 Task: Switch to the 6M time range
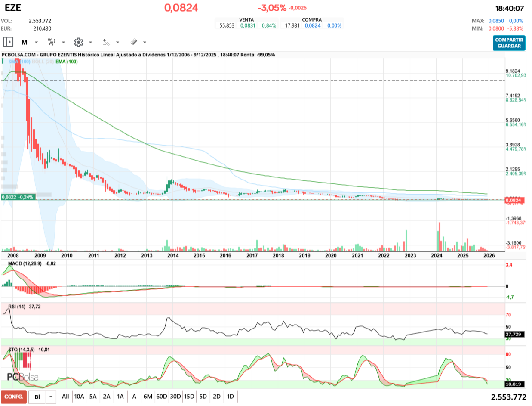point(148,397)
